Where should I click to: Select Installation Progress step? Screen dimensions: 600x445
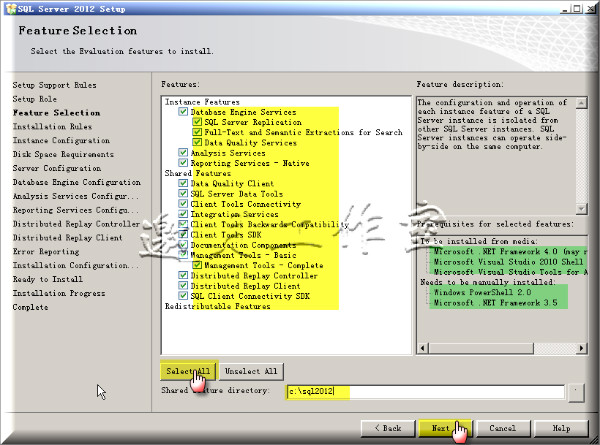[x=59, y=293]
